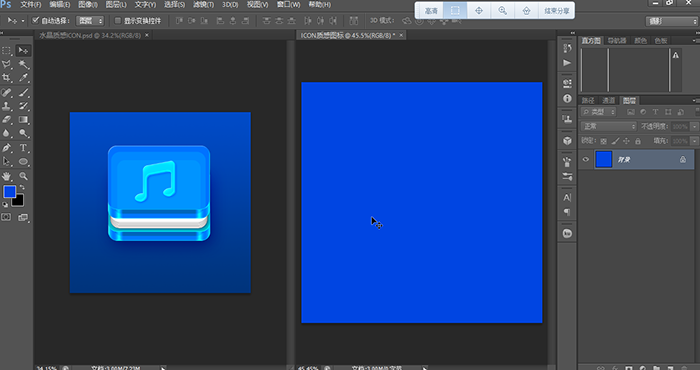Swap foreground and background colors
This screenshot has width=700, height=370.
tap(22, 187)
